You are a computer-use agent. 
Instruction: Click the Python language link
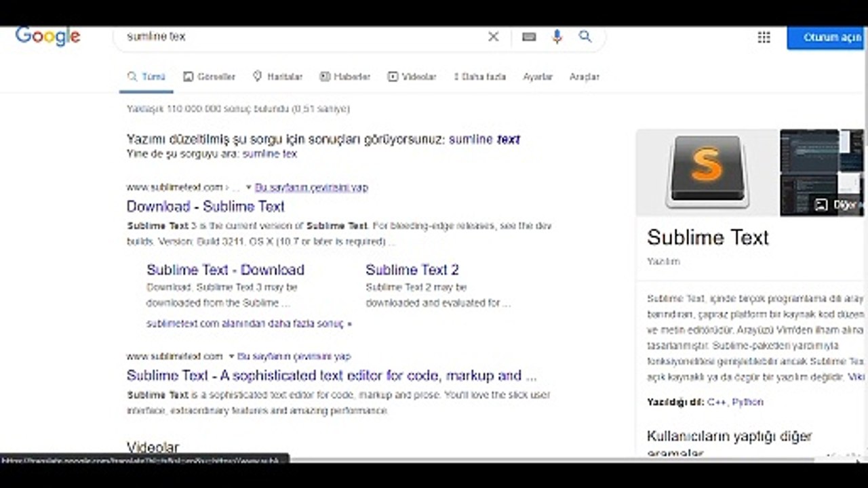tap(747, 402)
